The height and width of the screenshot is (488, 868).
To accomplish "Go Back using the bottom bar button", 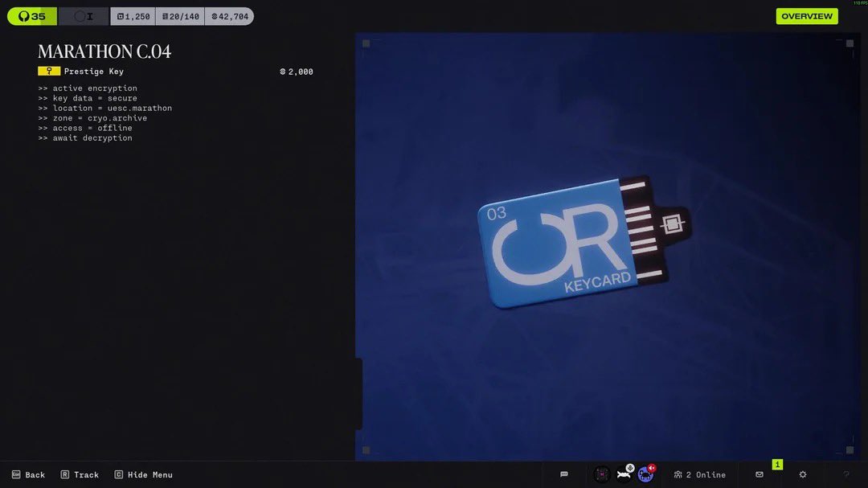I will point(28,474).
